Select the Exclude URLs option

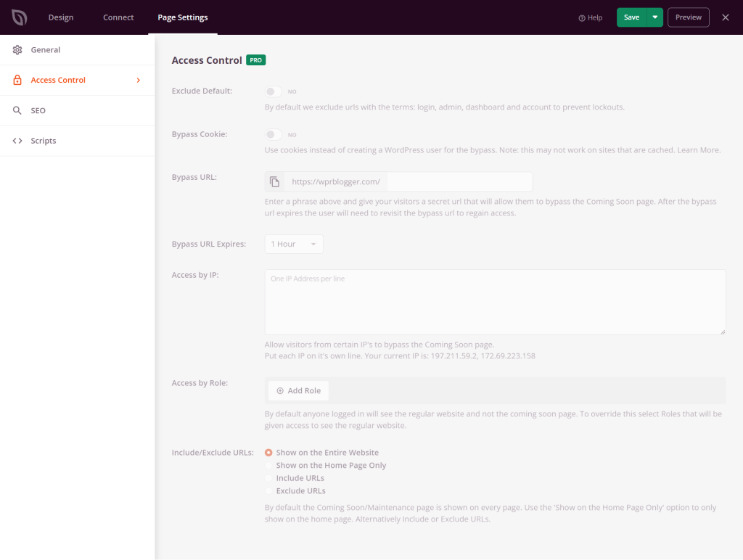coord(268,491)
